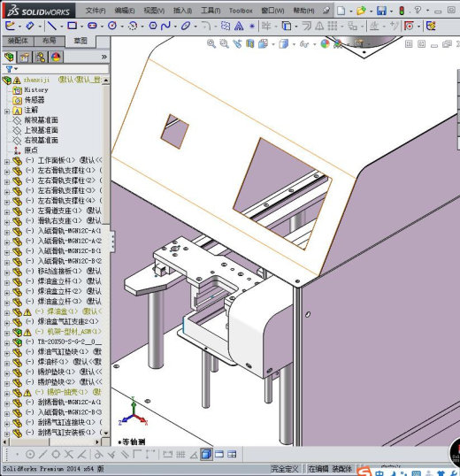
Task: Choose the Spline tool
Action: (x=165, y=27)
